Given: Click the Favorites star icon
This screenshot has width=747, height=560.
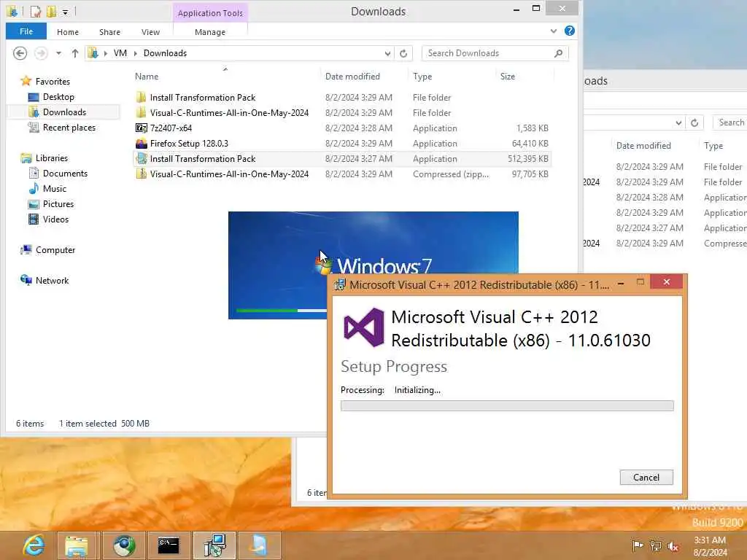Looking at the screenshot, I should click(x=26, y=82).
